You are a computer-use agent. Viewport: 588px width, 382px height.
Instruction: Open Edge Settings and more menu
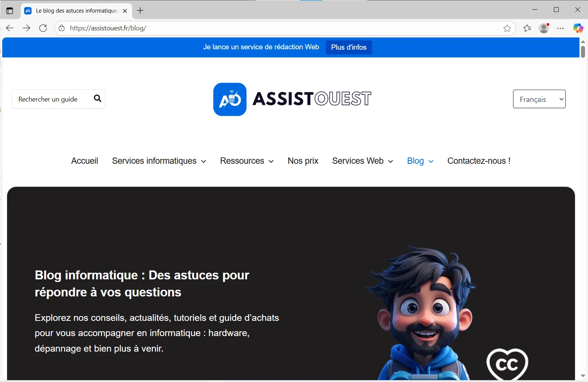click(561, 28)
